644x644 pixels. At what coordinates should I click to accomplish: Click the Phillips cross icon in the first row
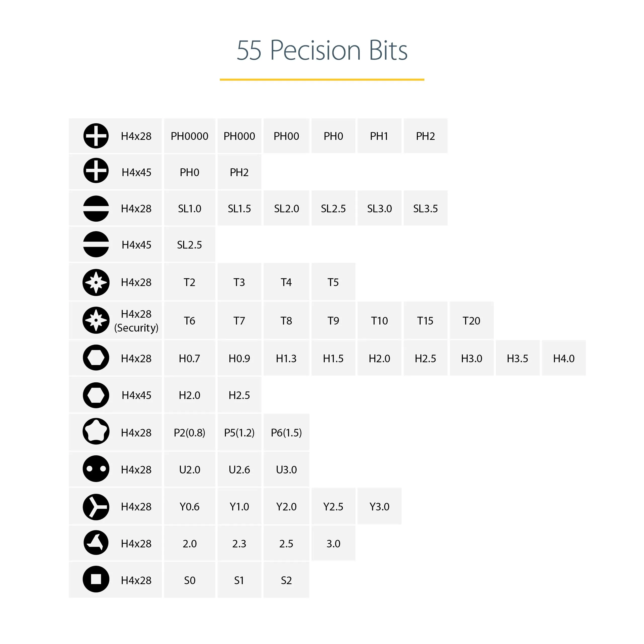[96, 136]
